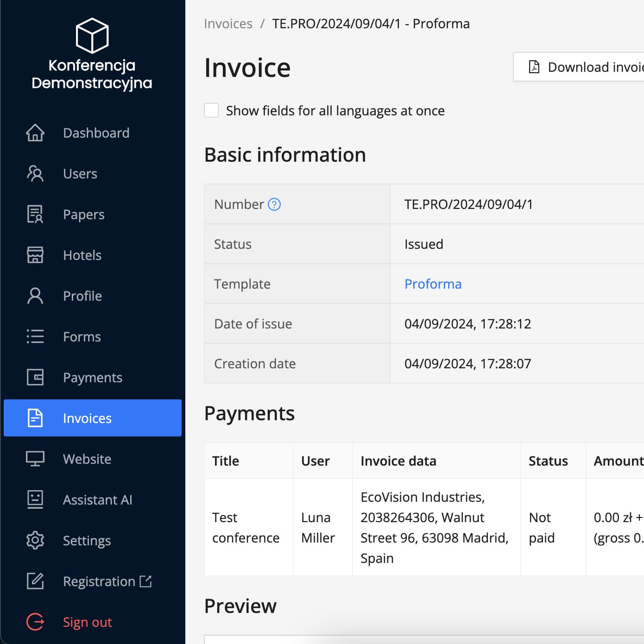
Task: Select Forms in the sidebar
Action: click(x=93, y=337)
